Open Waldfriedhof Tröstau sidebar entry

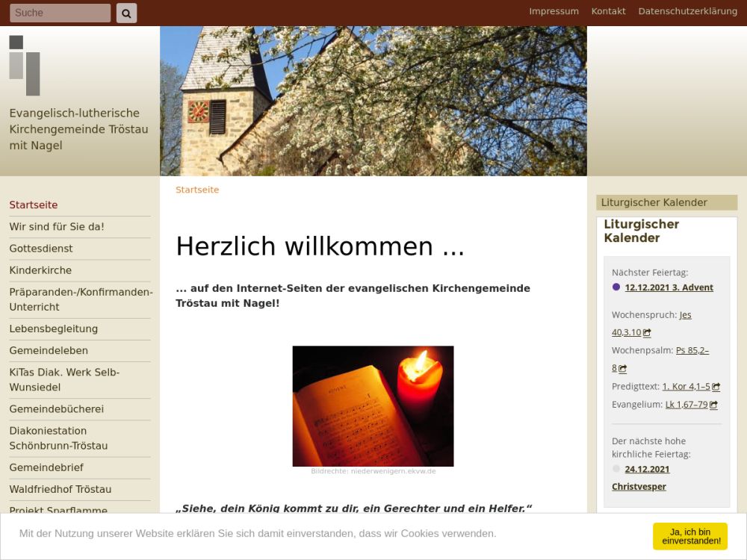pos(60,489)
